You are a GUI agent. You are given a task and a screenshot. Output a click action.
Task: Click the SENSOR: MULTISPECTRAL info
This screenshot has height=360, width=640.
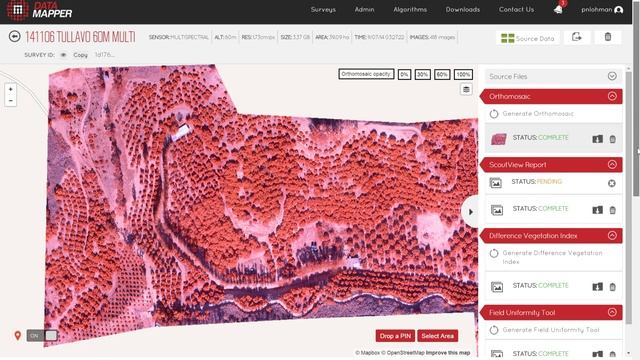click(x=178, y=37)
